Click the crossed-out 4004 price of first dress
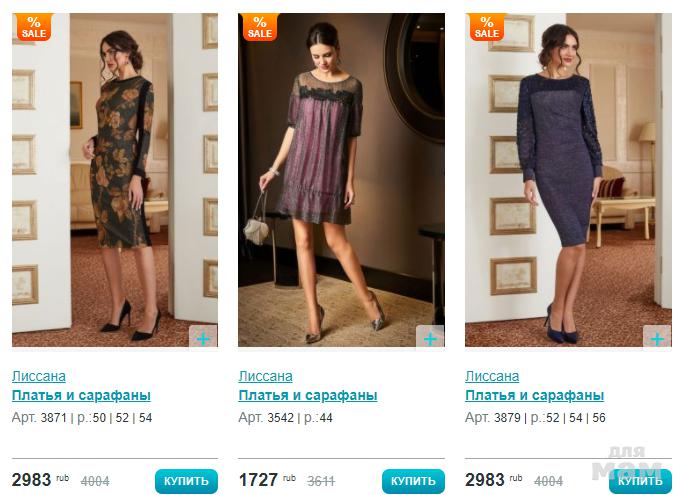677x495 pixels. point(95,481)
